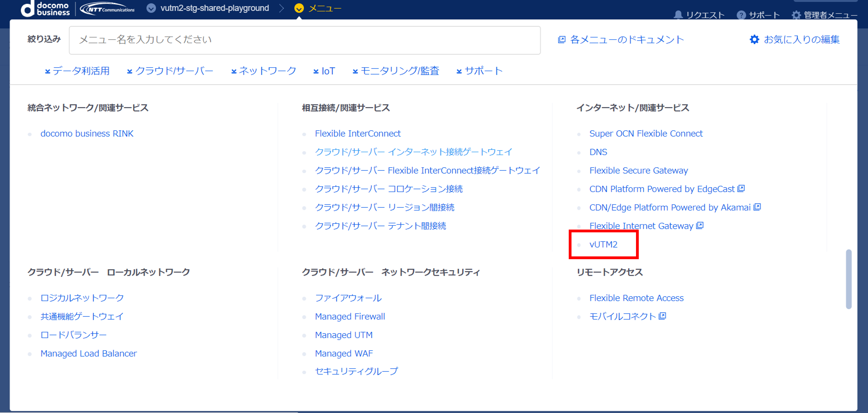The width and height of the screenshot is (868, 413).
Task: Open クラウド/サーバー インターネット接続ゲートウェイ
Action: click(x=413, y=152)
